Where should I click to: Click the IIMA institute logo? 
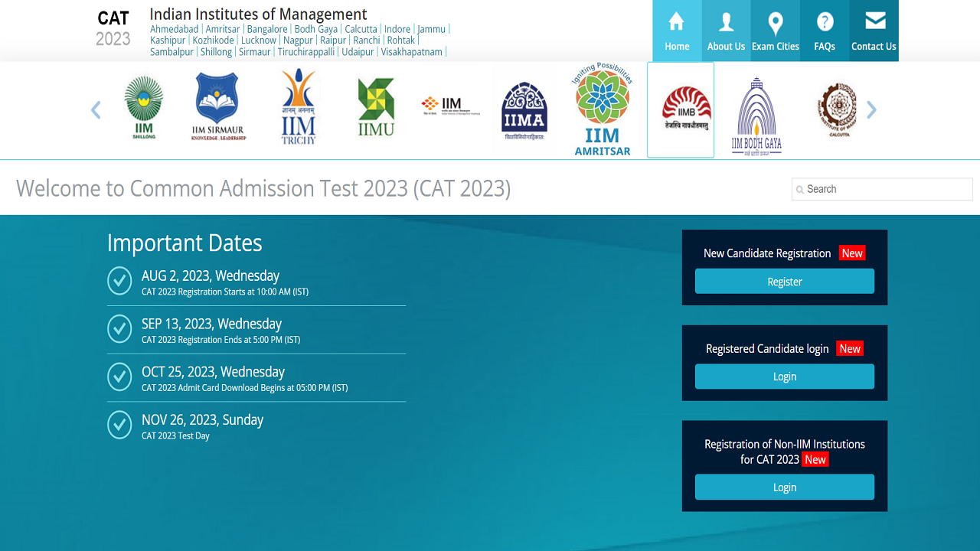(x=524, y=106)
